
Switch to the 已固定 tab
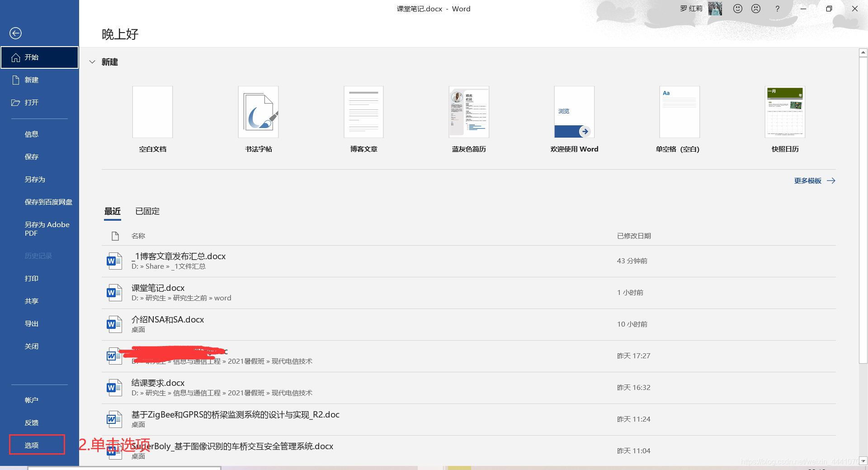pos(147,211)
